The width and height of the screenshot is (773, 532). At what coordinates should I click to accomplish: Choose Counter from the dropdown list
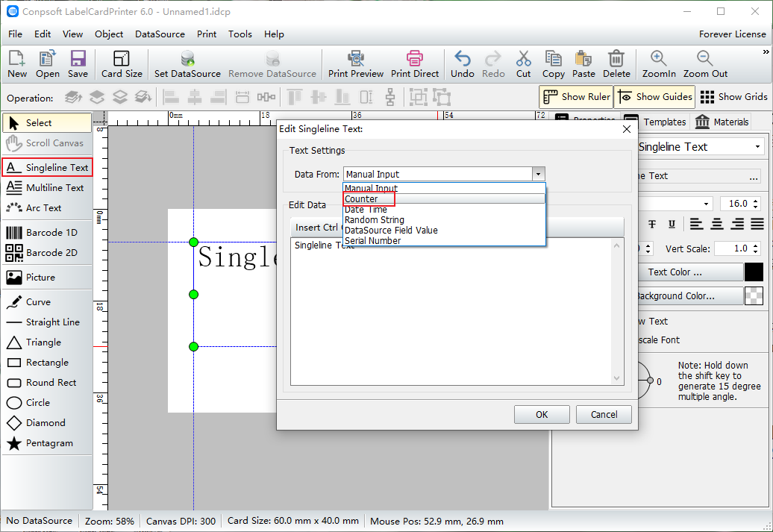point(444,198)
